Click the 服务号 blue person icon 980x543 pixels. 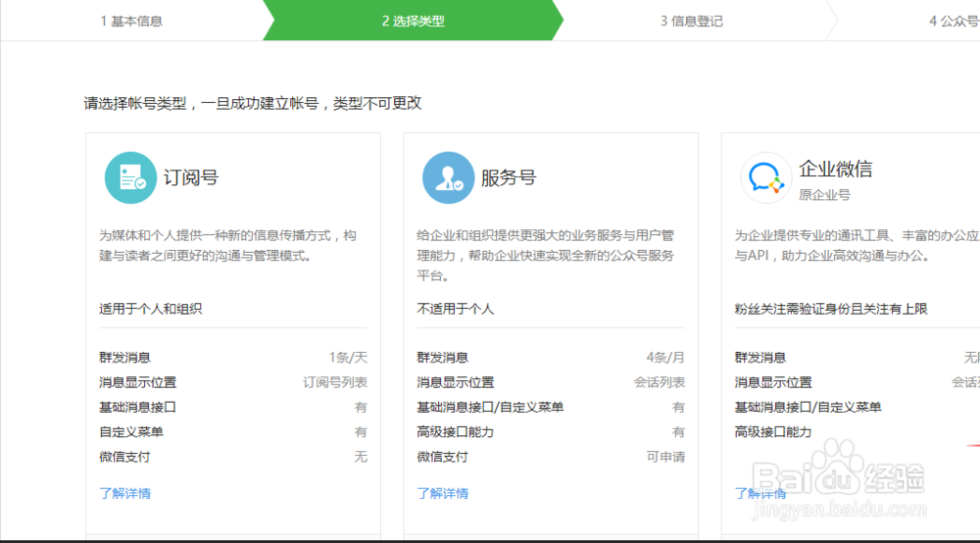point(448,178)
